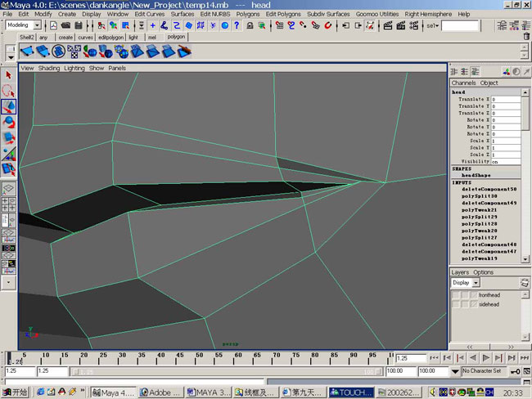This screenshot has height=399, width=532.
Task: Go to the start of playback range
Action: pos(434,357)
